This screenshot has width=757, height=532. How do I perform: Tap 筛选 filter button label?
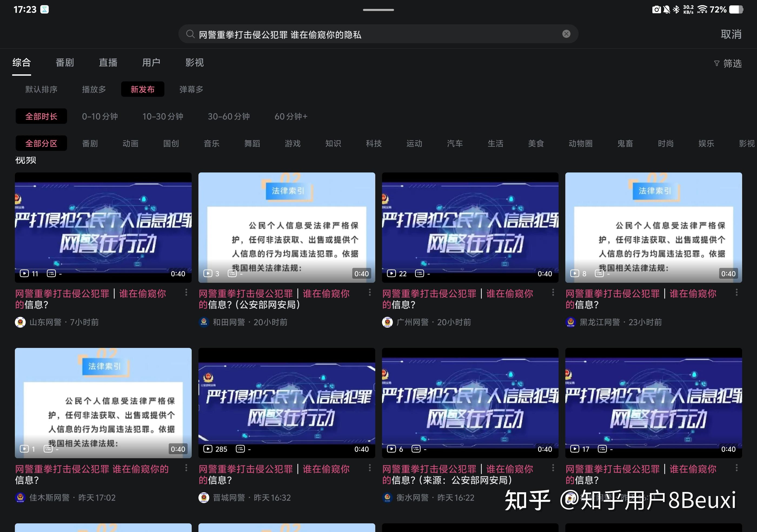[x=733, y=63]
